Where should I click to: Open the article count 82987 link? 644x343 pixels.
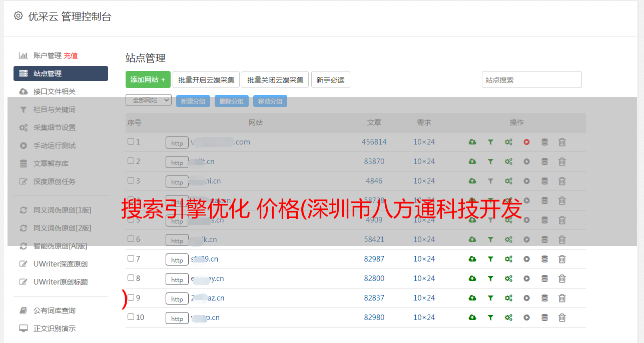(374, 259)
